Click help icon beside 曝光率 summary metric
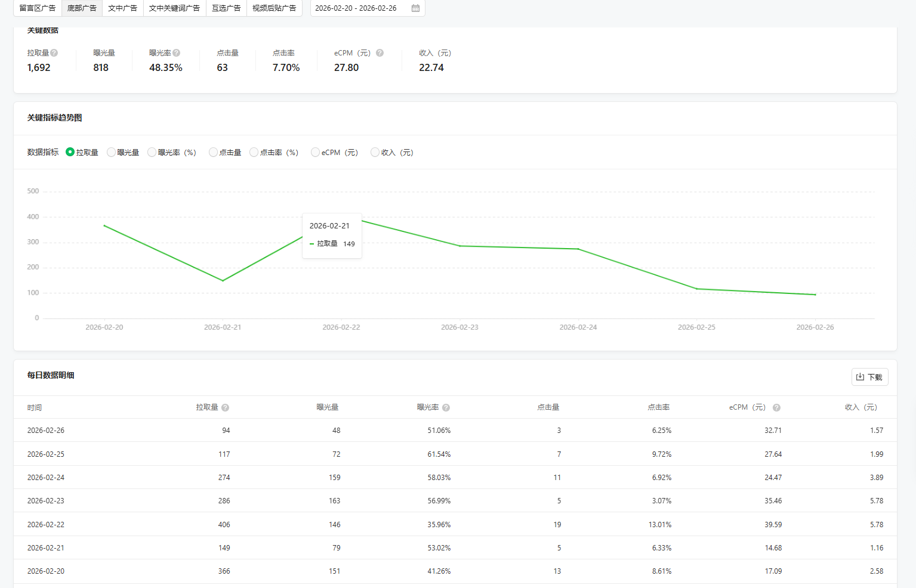The height and width of the screenshot is (588, 916). [x=177, y=53]
